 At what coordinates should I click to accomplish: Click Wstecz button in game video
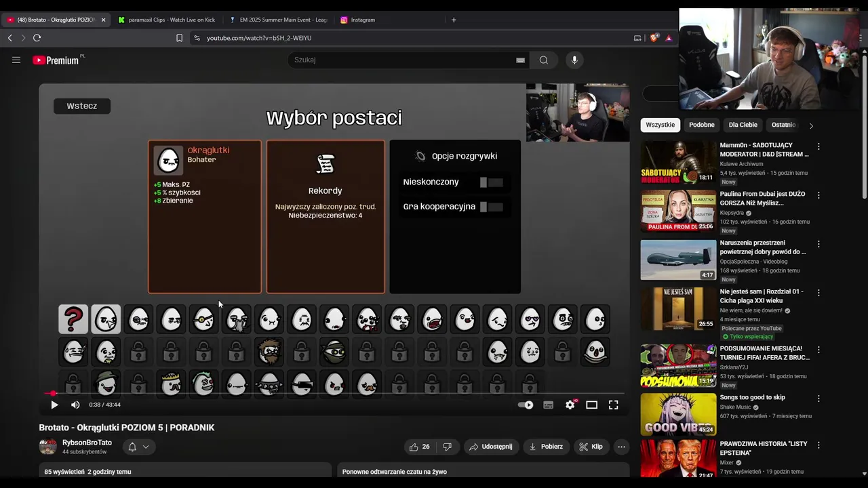82,106
